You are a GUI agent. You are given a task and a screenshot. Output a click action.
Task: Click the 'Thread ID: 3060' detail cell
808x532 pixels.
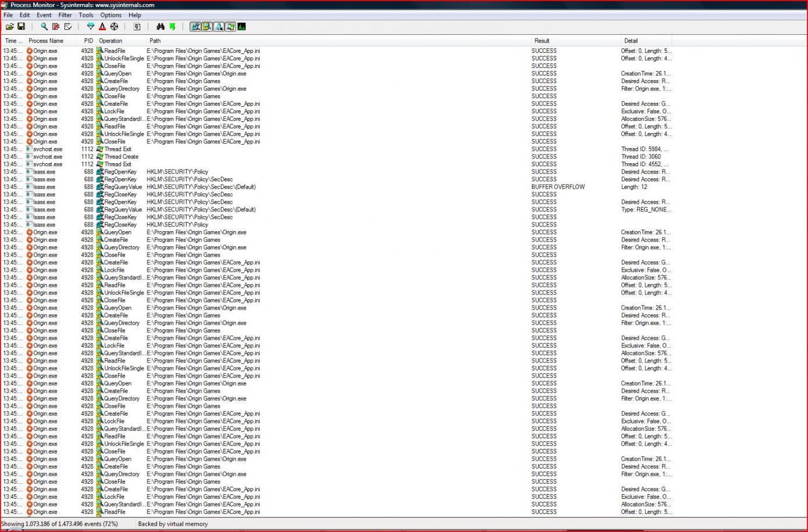click(641, 157)
